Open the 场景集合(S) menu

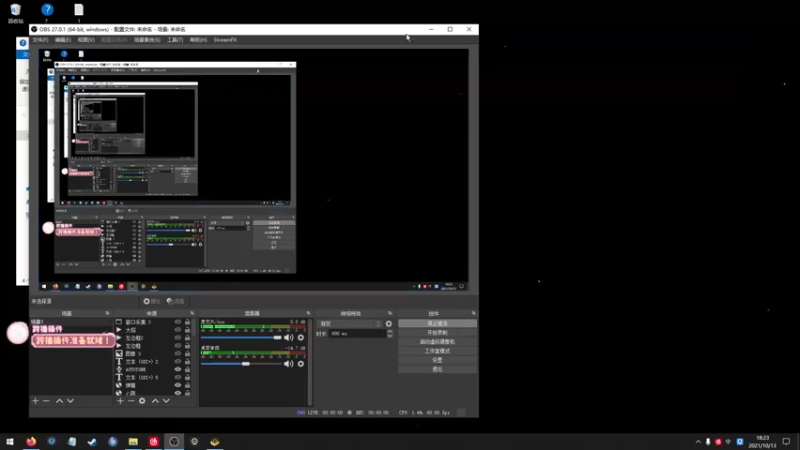click(147, 40)
